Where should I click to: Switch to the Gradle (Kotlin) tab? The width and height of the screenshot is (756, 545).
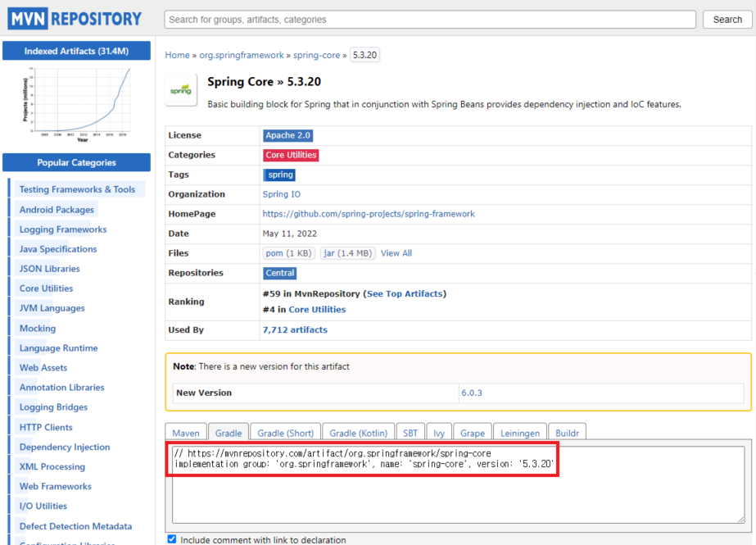[358, 433]
